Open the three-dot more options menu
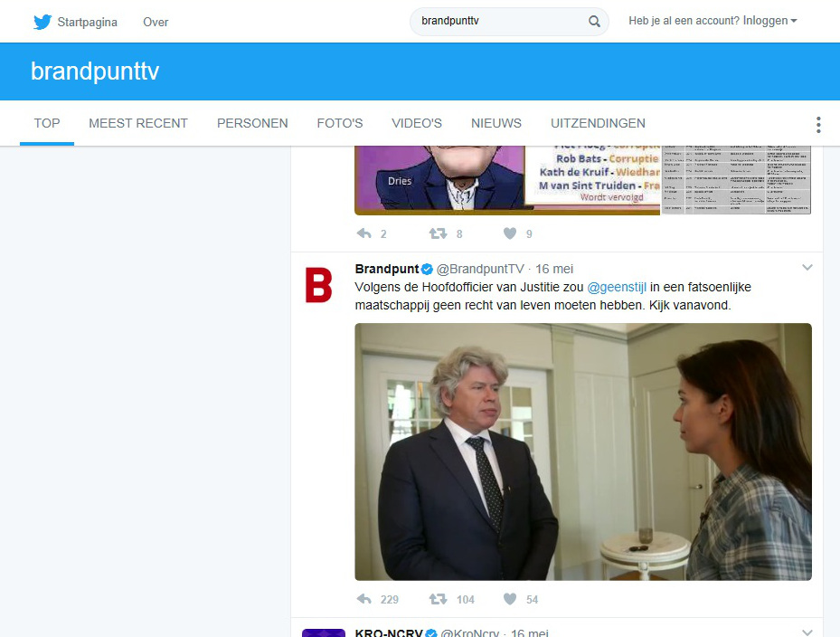Screen dimensions: 840x637 point(818,124)
